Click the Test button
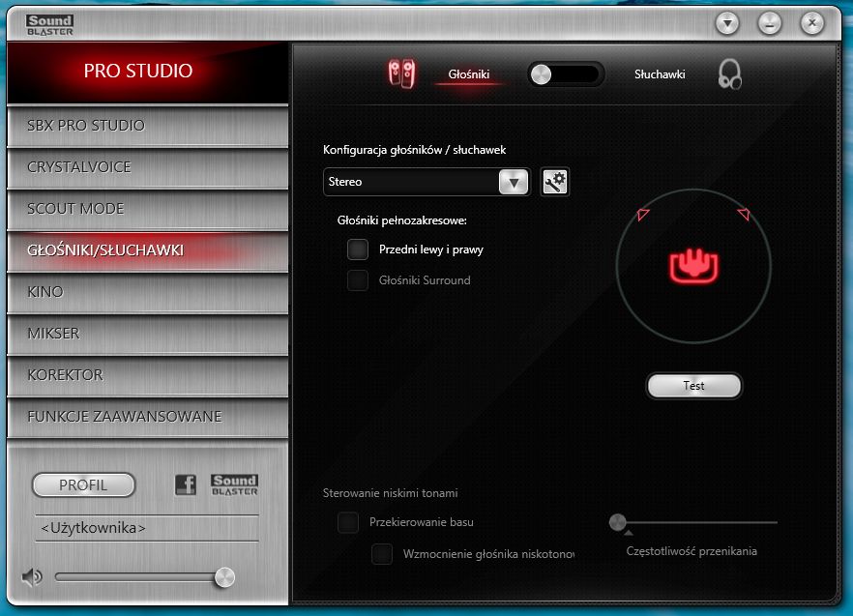 click(x=693, y=386)
